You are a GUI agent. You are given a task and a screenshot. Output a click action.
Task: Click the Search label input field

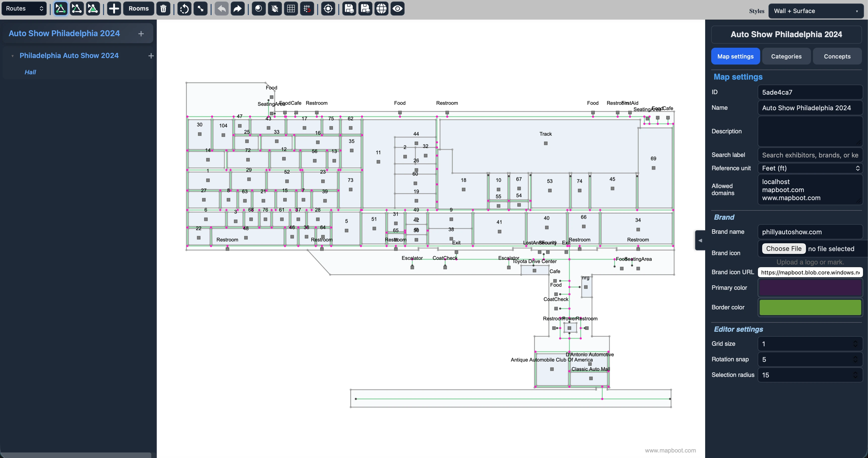[x=810, y=155]
